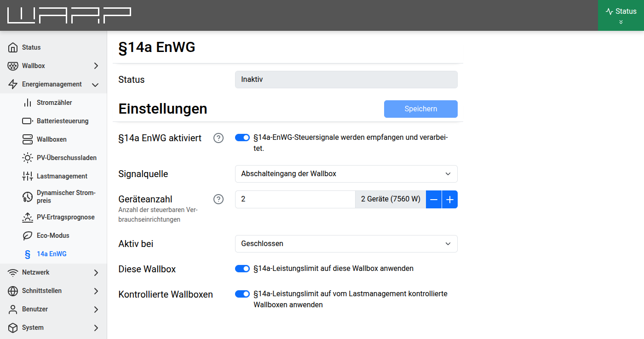This screenshot has width=644, height=339.
Task: Collapse the Energiemanagement menu chevron
Action: pos(96,84)
